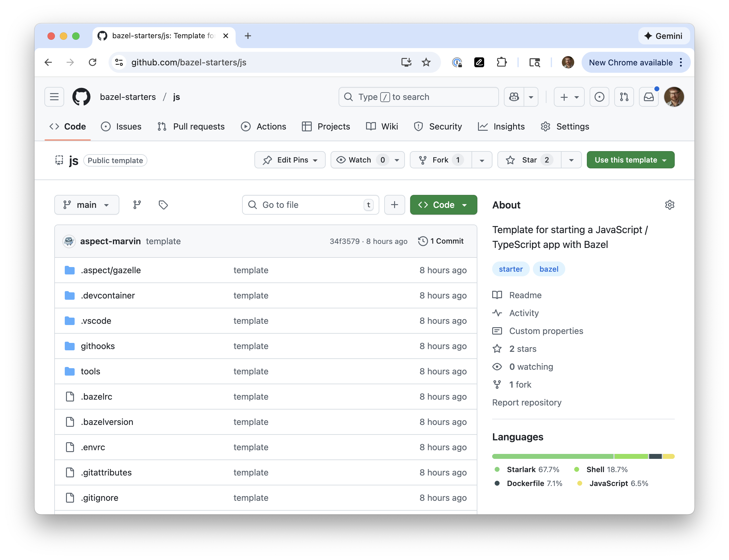Open Chrome tab search side panel icon
Image resolution: width=729 pixels, height=560 pixels.
tap(535, 62)
